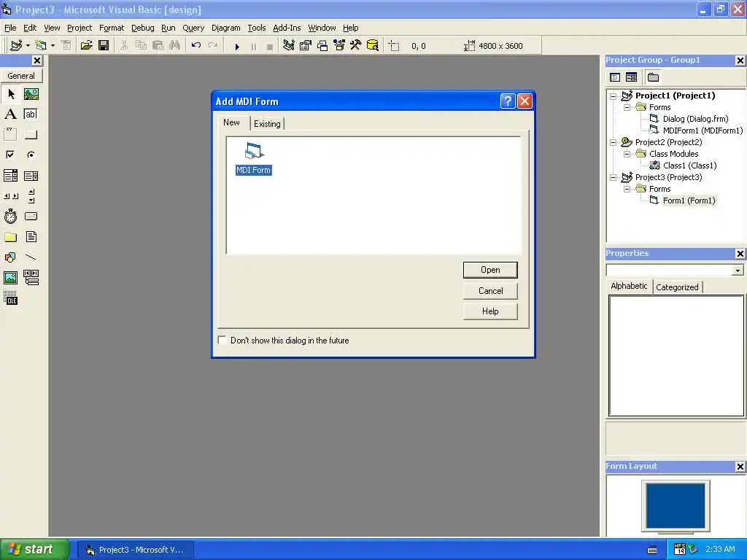Screen dimensions: 747x560
Task: Select the Frame tool
Action: pyautogui.click(x=10, y=135)
